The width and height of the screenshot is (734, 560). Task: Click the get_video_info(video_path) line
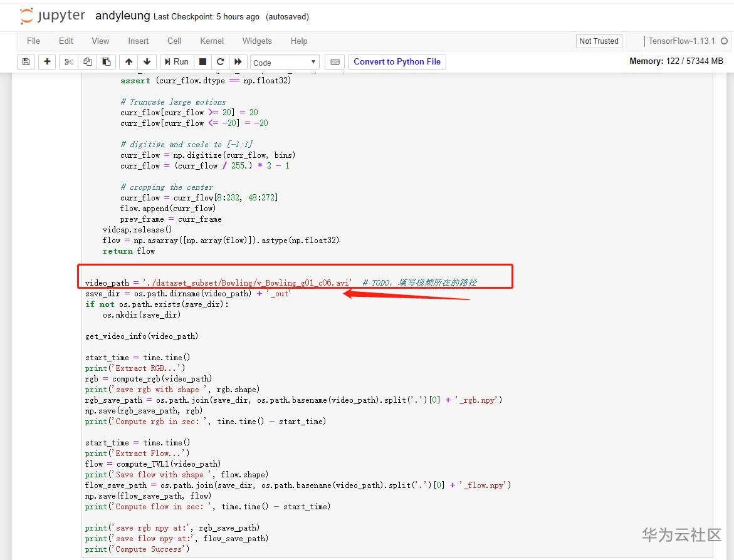[142, 336]
